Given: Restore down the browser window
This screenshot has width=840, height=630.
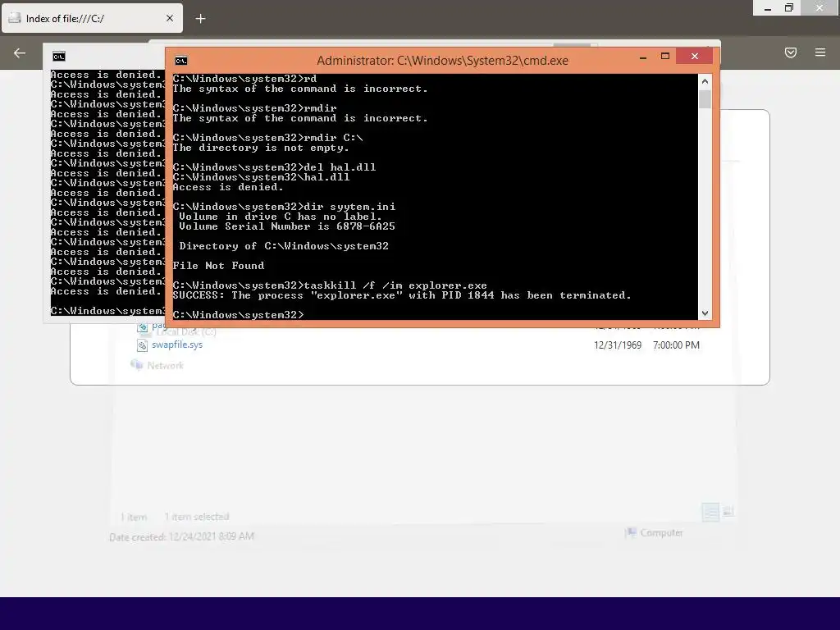Looking at the screenshot, I should point(788,8).
